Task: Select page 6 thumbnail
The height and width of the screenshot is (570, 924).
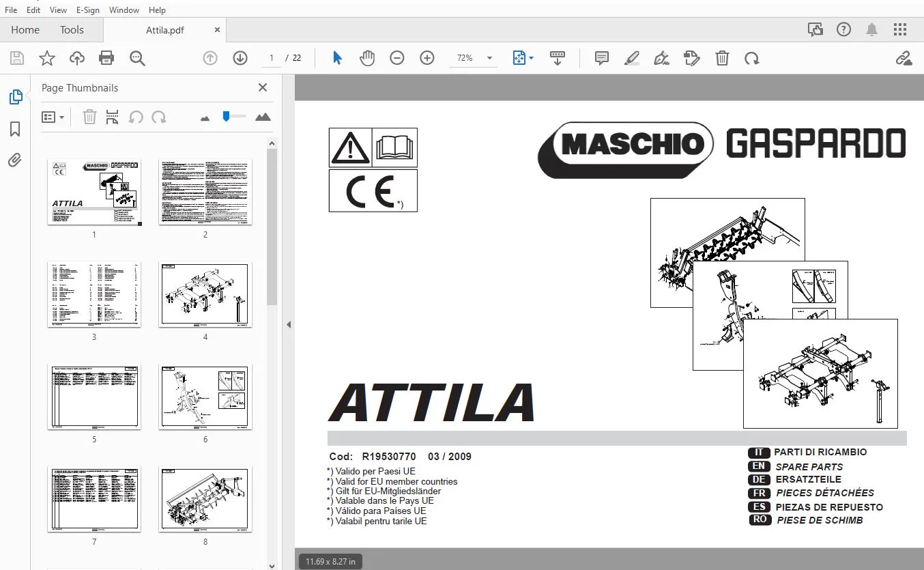Action: 205,397
